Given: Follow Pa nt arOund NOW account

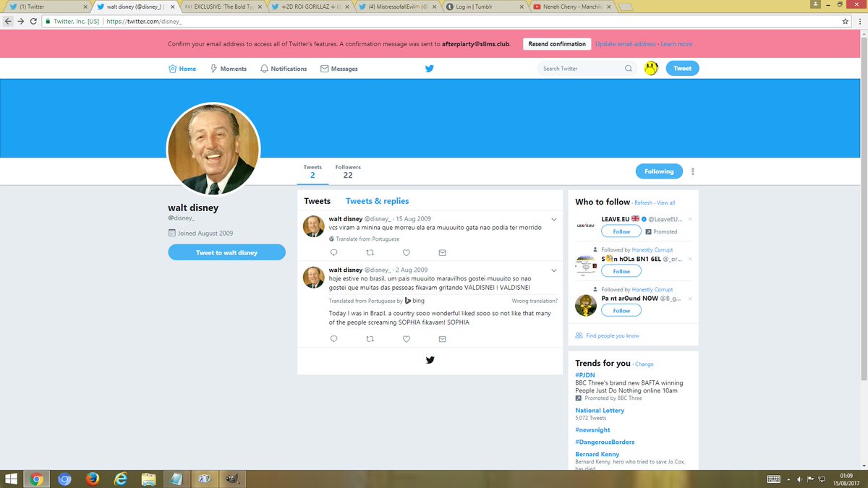Looking at the screenshot, I should (x=621, y=311).
